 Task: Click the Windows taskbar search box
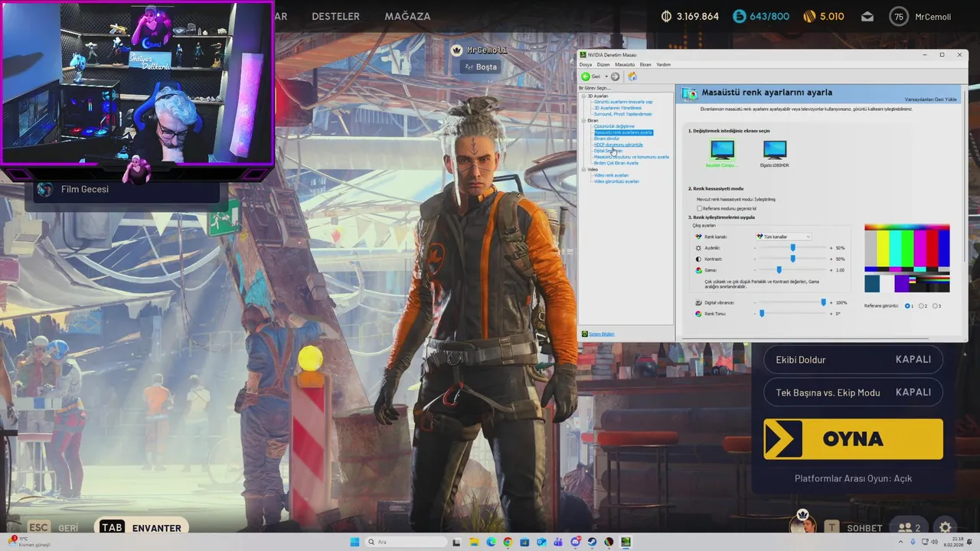coord(407,542)
